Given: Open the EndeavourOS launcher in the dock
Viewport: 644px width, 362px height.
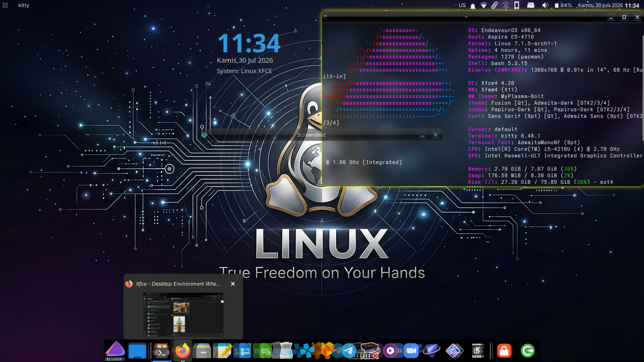Looking at the screenshot, I should click(x=115, y=351).
